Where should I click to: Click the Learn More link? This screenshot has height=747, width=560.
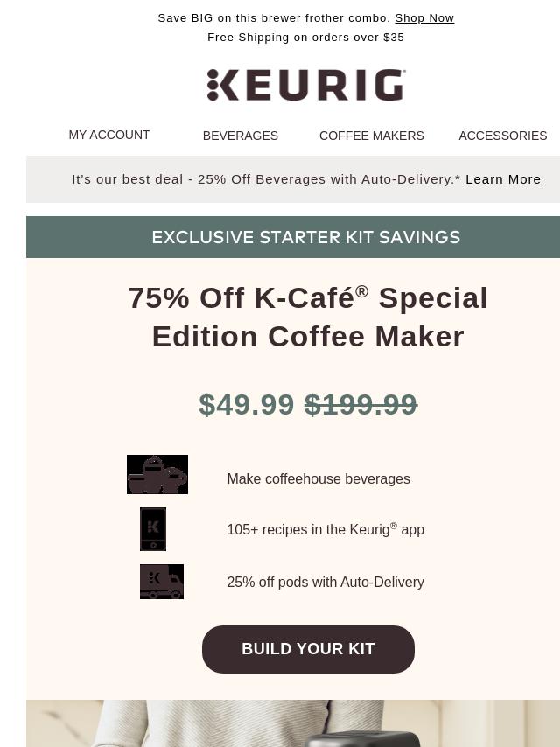click(503, 179)
